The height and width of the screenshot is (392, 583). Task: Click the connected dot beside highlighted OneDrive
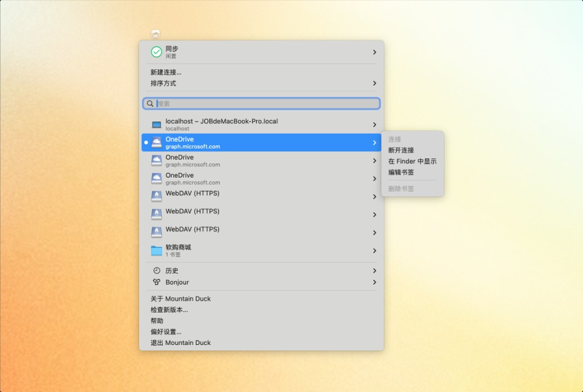pos(146,143)
